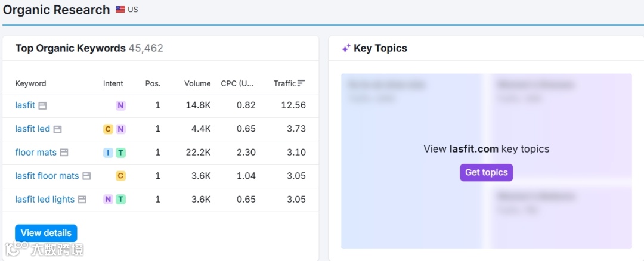Click C intent badge in lasfit floor mats row
The height and width of the screenshot is (261, 644).
coord(120,176)
